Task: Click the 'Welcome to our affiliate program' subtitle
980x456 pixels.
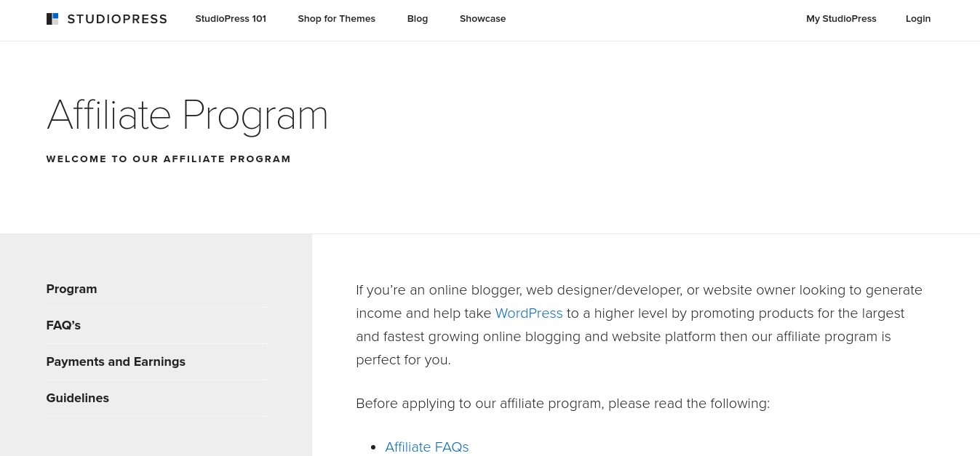Action: [169, 159]
